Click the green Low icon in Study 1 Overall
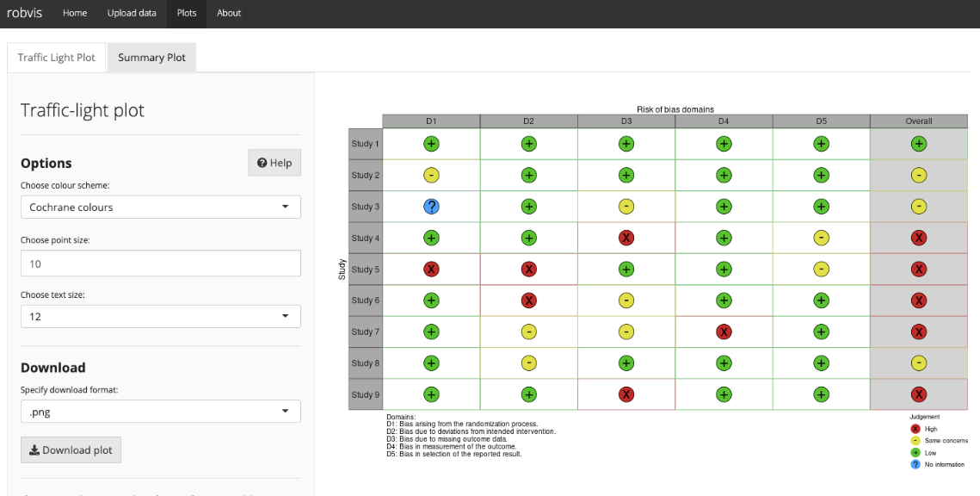 pyautogui.click(x=919, y=144)
